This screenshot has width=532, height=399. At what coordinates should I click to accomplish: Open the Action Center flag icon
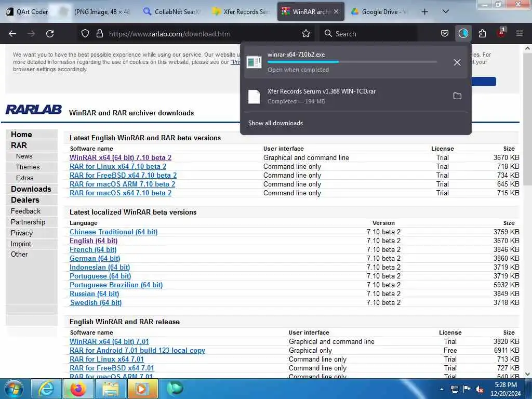[467, 389]
